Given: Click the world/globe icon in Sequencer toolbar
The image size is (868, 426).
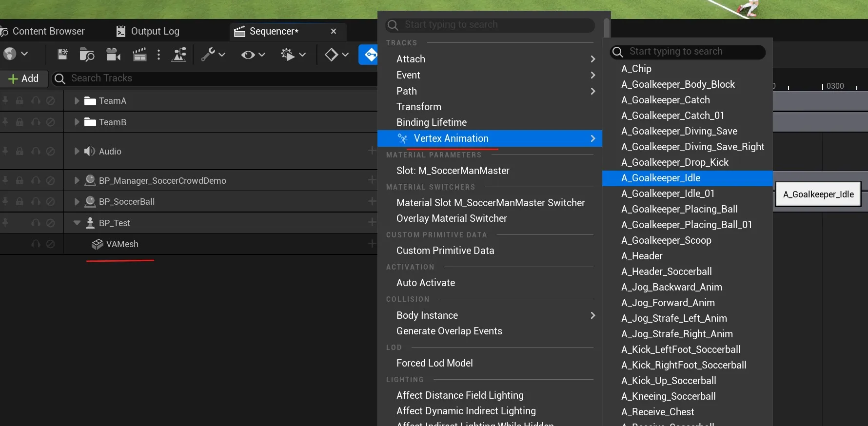Looking at the screenshot, I should point(10,54).
